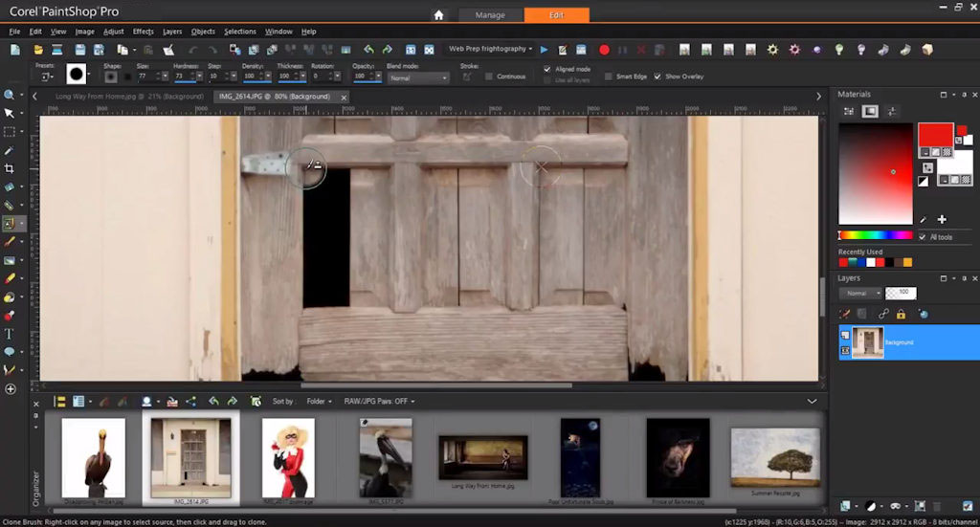This screenshot has height=527, width=980.
Task: Select the Background layer row
Action: (x=909, y=342)
